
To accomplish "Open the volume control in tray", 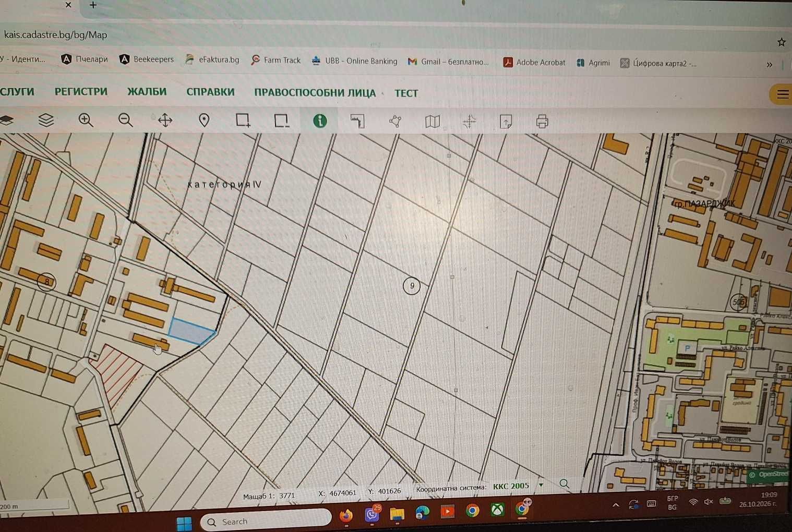I will [x=709, y=502].
